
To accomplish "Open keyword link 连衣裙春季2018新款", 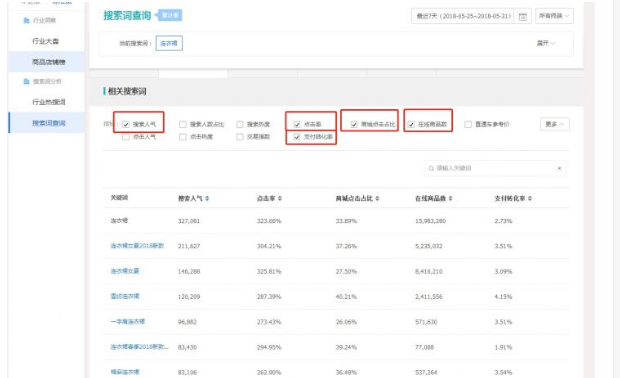I will point(139,347).
